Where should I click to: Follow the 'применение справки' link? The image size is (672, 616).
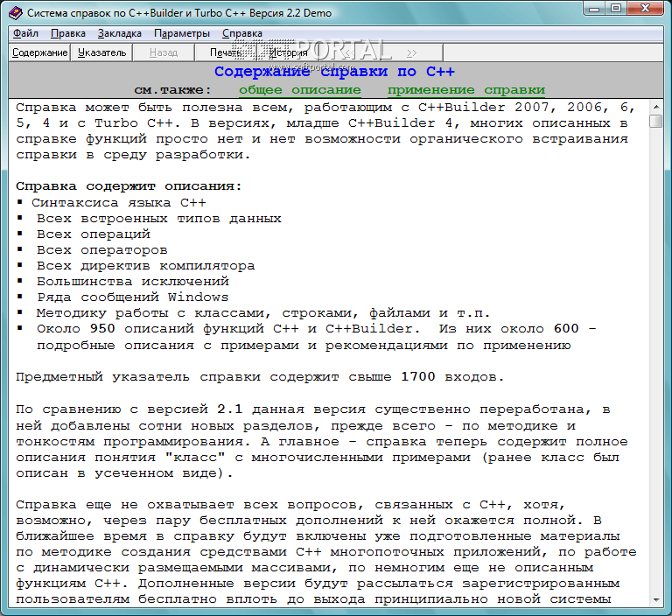tap(466, 90)
